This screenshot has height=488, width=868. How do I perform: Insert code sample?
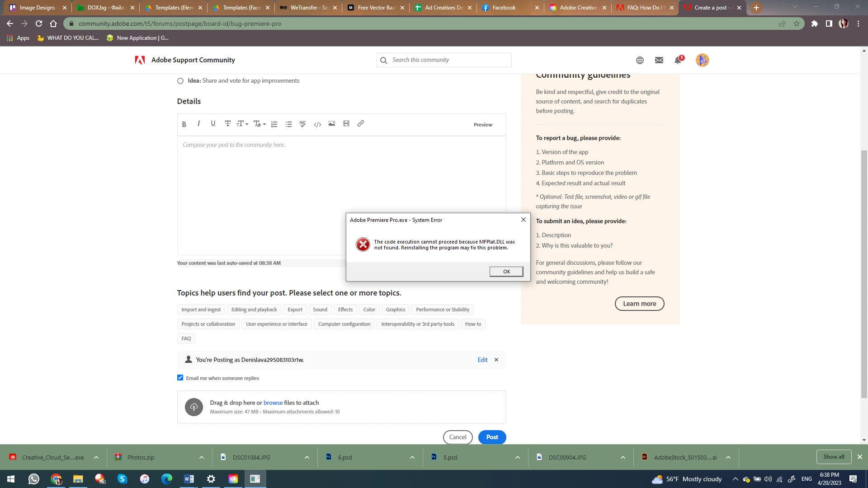[x=317, y=124]
